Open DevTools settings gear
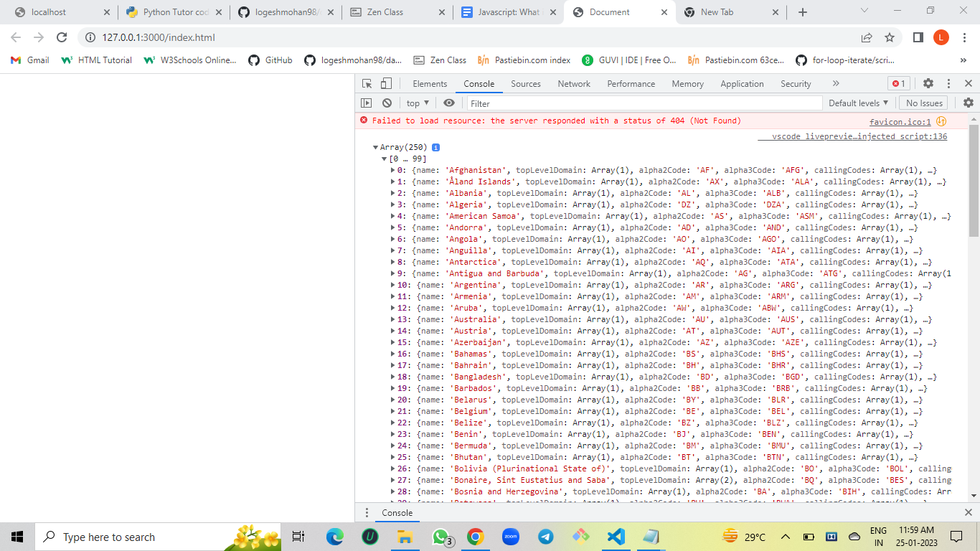Viewport: 980px width, 551px height. (928, 83)
